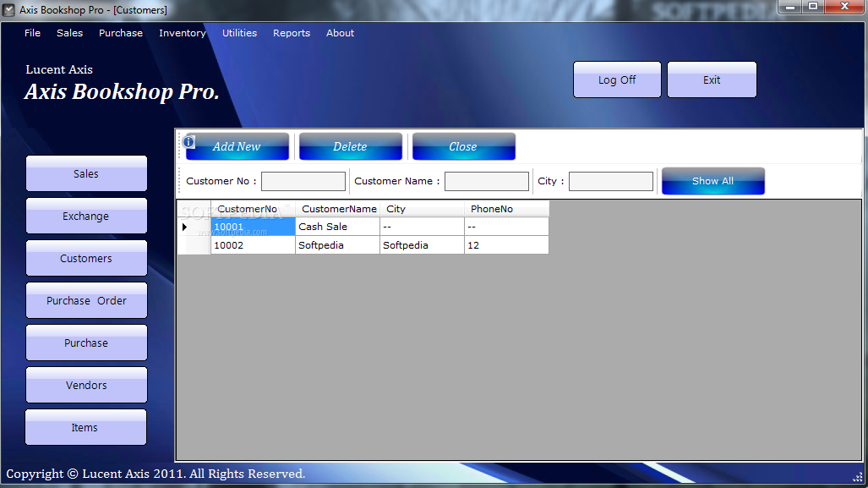The image size is (868, 488).
Task: Delete the selected customer
Action: tap(351, 146)
